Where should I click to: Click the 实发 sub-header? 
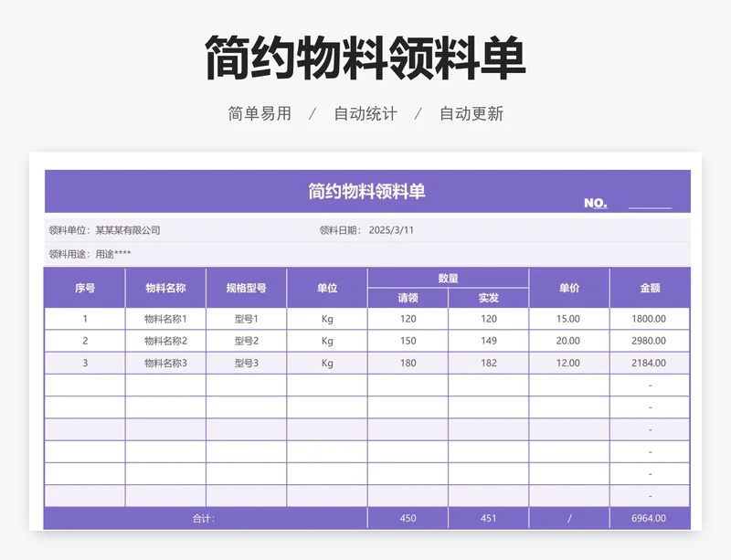(489, 298)
